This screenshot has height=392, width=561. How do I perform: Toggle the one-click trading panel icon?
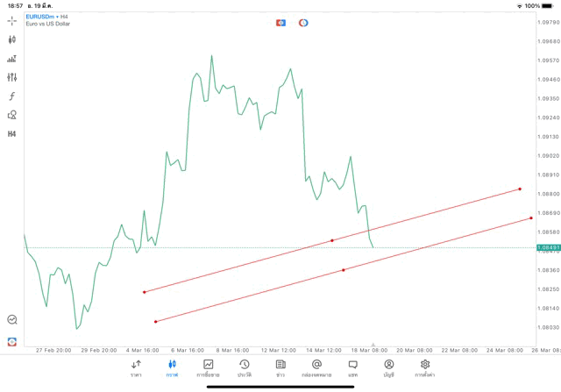[x=280, y=22]
